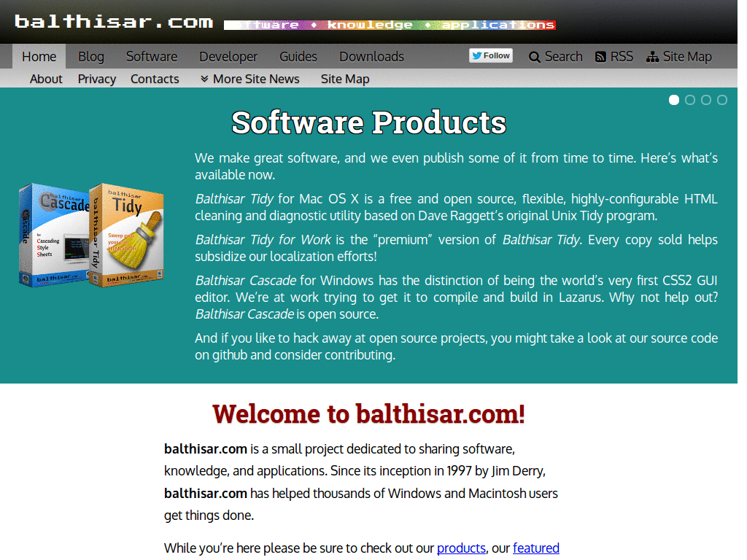
Task: Click the Site Map hierarchy icon
Action: point(652,57)
